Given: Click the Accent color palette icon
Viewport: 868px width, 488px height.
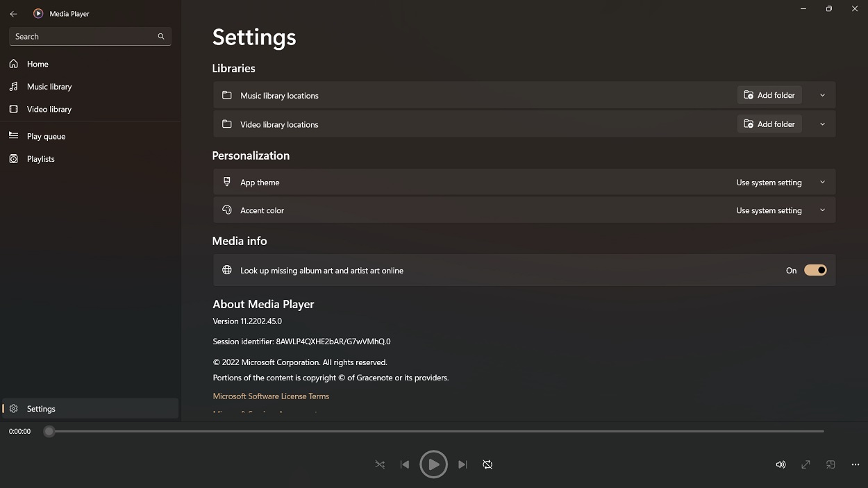Looking at the screenshot, I should click(x=226, y=210).
